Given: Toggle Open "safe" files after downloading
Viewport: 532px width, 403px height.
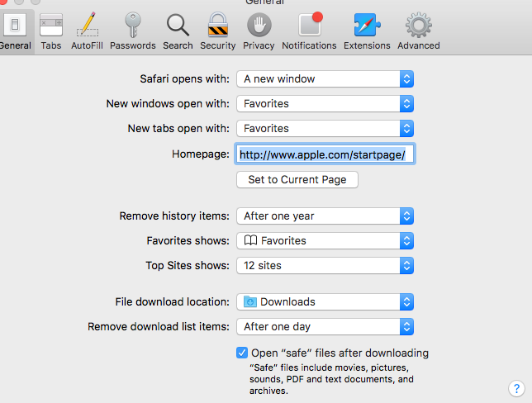Looking at the screenshot, I should pyautogui.click(x=242, y=353).
